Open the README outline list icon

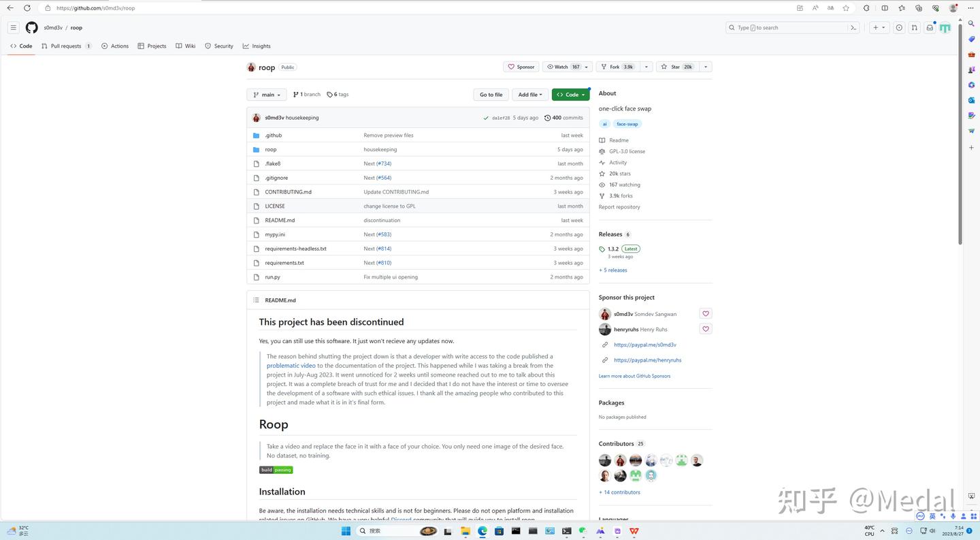point(256,300)
